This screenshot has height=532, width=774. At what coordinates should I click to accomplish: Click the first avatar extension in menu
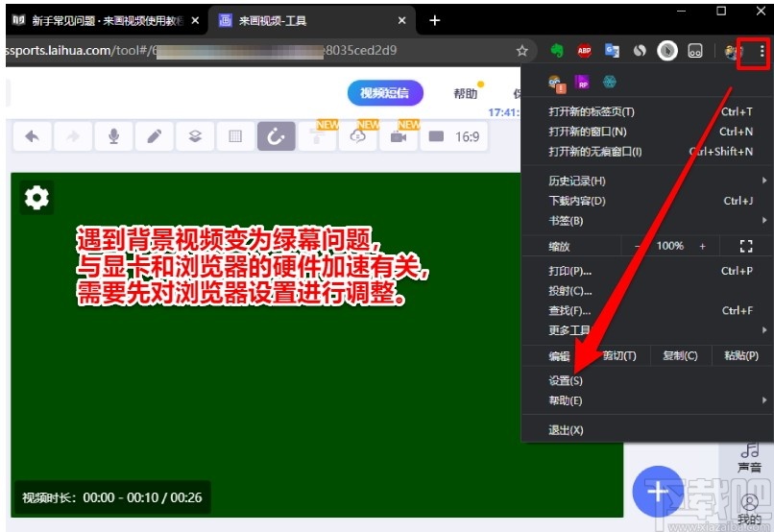pyautogui.click(x=557, y=84)
